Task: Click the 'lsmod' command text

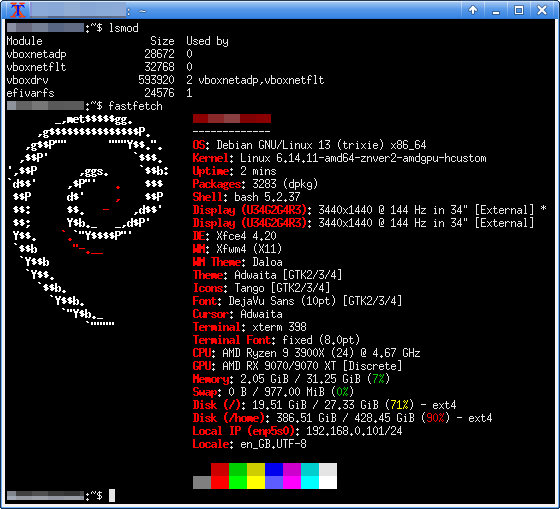Action: (x=124, y=28)
